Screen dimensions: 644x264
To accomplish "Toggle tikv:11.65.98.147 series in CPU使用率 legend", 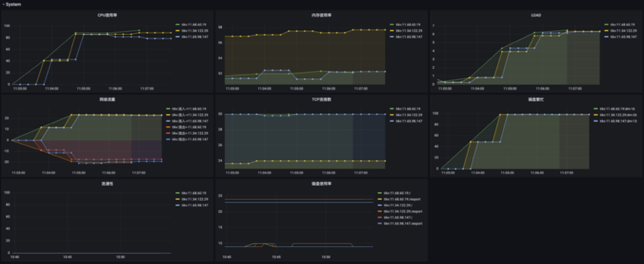I will (195, 37).
